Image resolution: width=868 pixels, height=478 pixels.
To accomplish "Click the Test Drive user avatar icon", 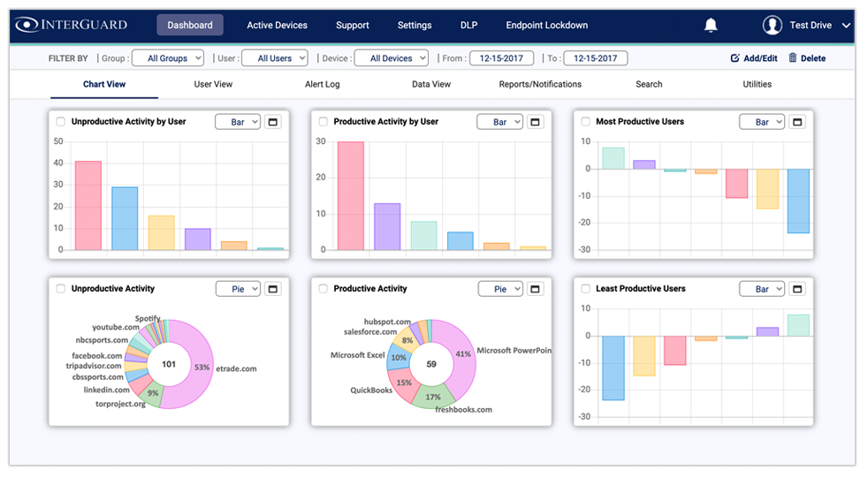I will (773, 26).
